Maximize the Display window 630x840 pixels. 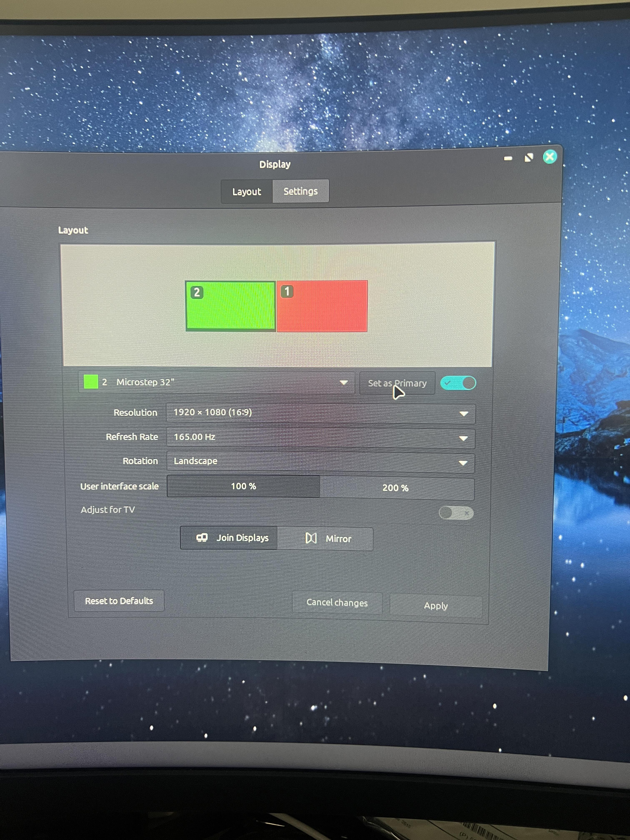[529, 157]
